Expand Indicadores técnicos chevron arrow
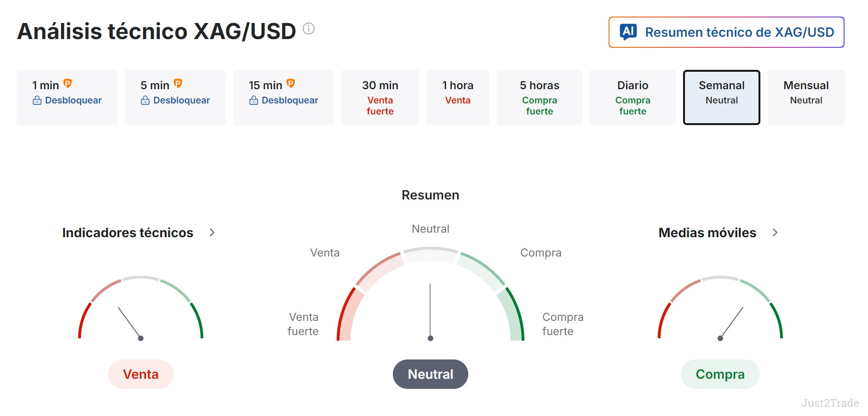868x416 pixels. 212,233
